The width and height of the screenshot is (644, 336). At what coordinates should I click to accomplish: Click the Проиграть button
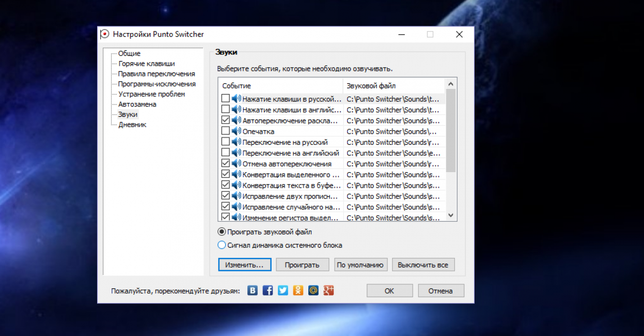[302, 265]
